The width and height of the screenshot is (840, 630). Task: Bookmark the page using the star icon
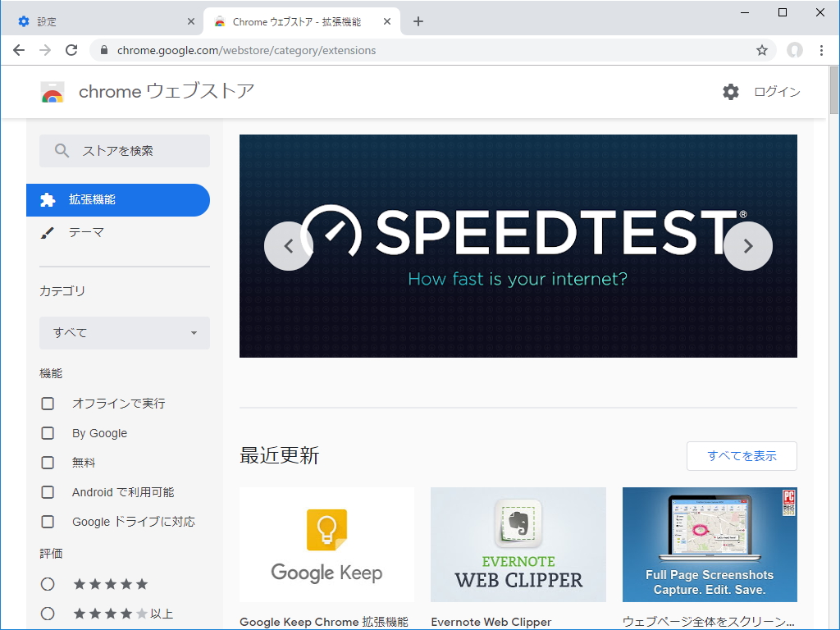[763, 50]
